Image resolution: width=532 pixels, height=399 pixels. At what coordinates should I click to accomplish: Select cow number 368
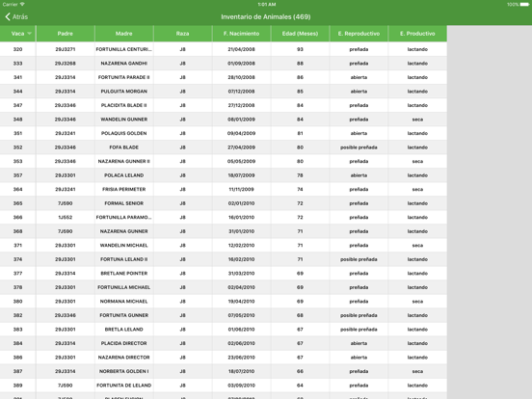click(x=17, y=231)
